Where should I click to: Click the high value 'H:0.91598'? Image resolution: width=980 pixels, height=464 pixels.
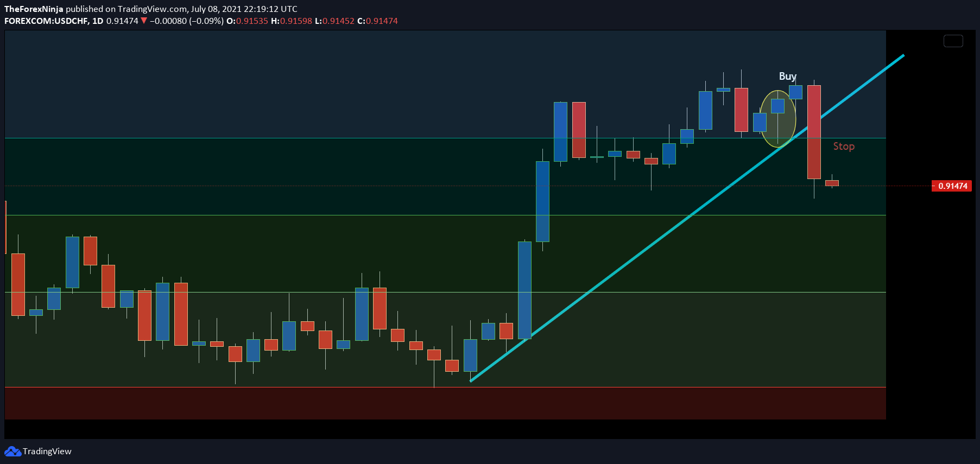click(292, 21)
